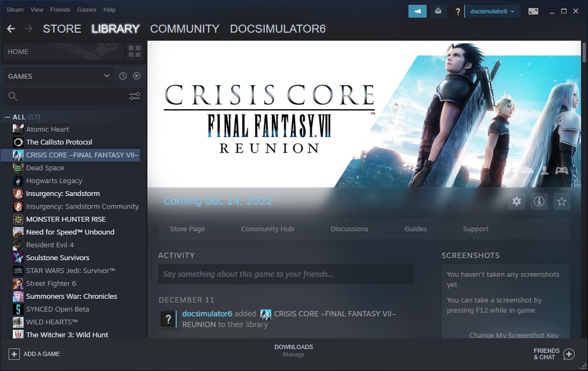
Task: Click the Atomic Heart game icon
Action: tap(18, 129)
